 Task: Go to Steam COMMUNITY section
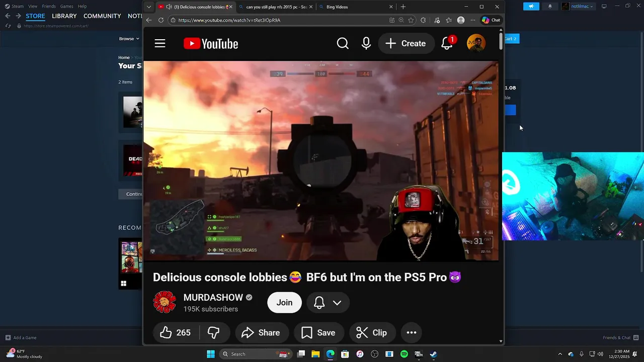102,16
